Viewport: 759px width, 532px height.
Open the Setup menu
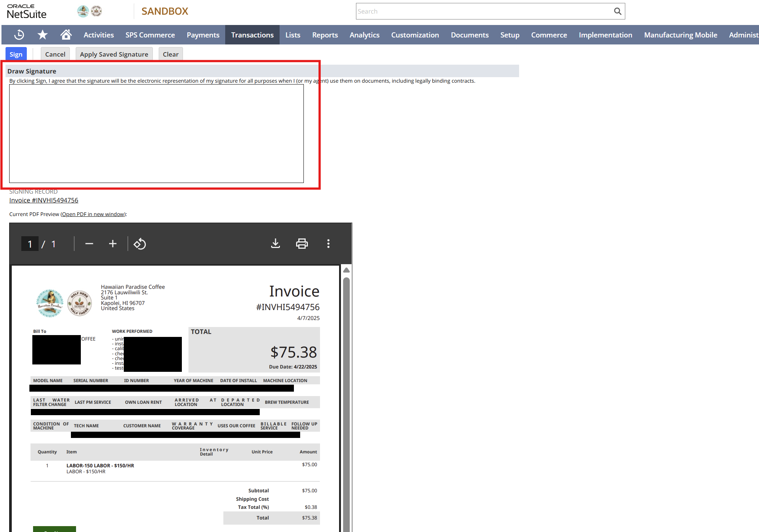point(510,35)
